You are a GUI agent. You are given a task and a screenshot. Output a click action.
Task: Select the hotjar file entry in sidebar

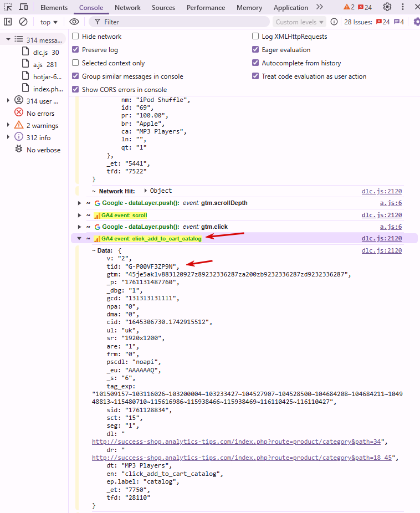42,76
